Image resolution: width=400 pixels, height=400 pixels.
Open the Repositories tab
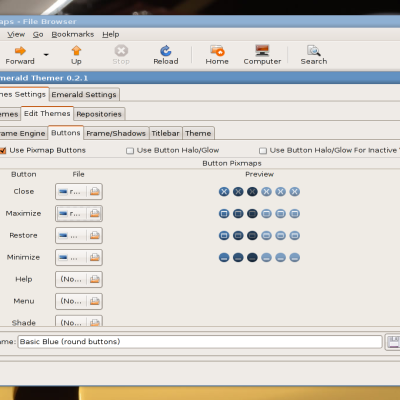[99, 114]
